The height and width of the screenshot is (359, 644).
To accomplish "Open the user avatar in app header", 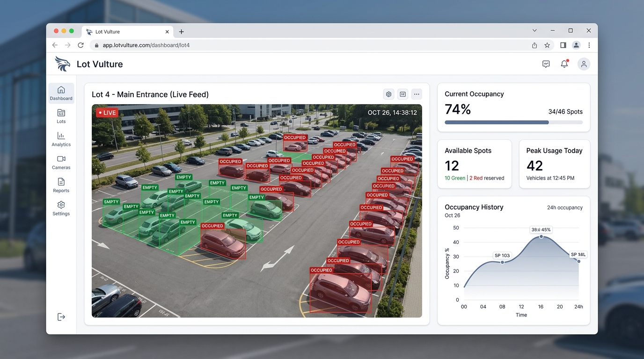I will [x=584, y=64].
